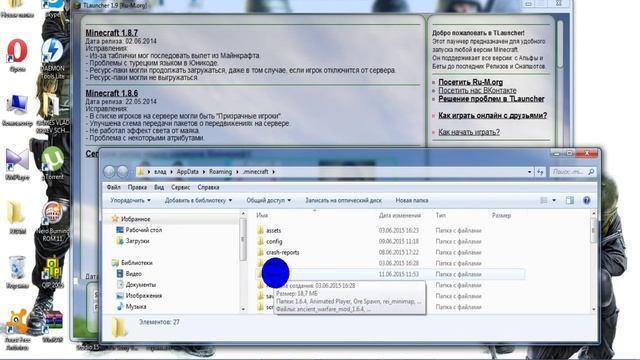
Task: Expand the arrow after .minecraft in breadcrumb
Action: 273,172
